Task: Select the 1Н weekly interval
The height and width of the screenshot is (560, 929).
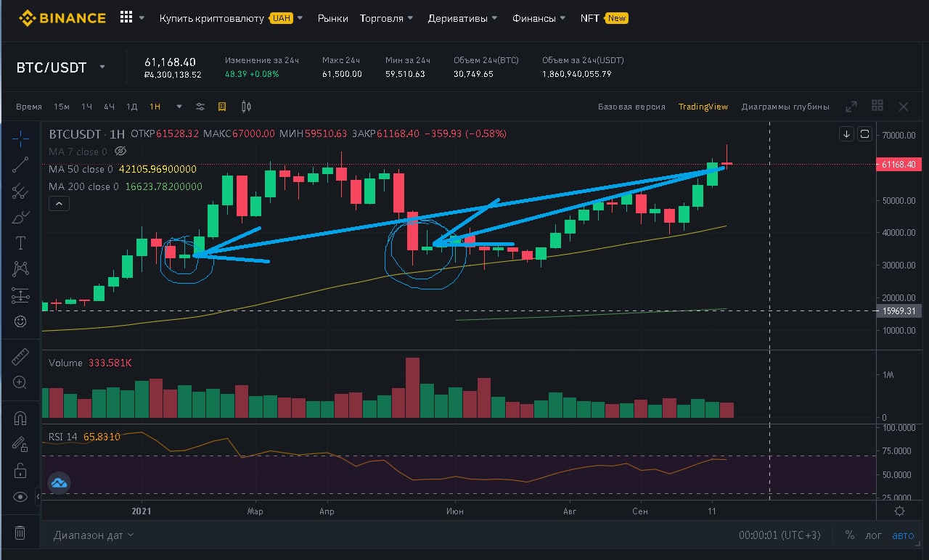Action: [155, 107]
